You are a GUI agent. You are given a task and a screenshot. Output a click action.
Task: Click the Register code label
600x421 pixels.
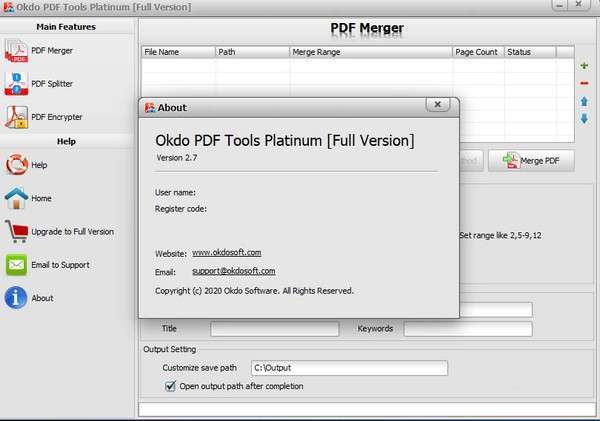(x=181, y=209)
